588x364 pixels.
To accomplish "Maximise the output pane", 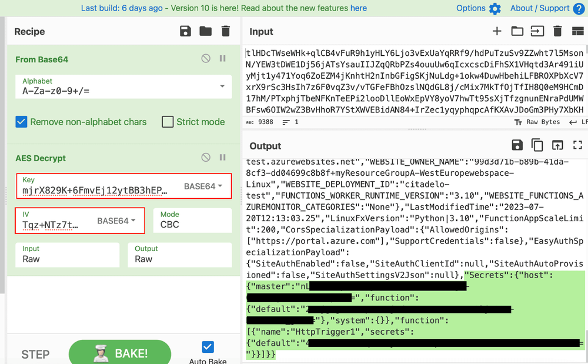I will click(577, 145).
